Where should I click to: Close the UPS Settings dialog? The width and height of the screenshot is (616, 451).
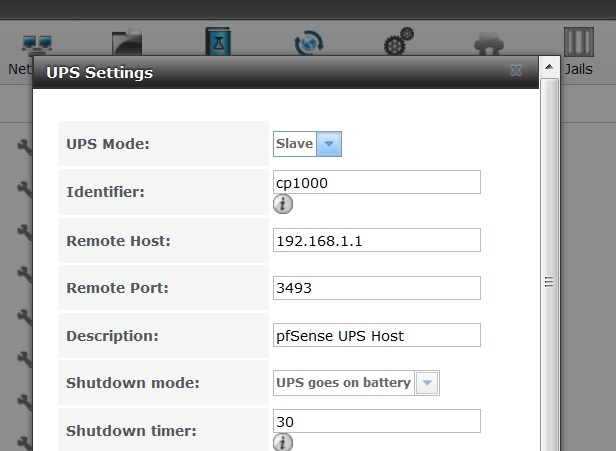(516, 71)
